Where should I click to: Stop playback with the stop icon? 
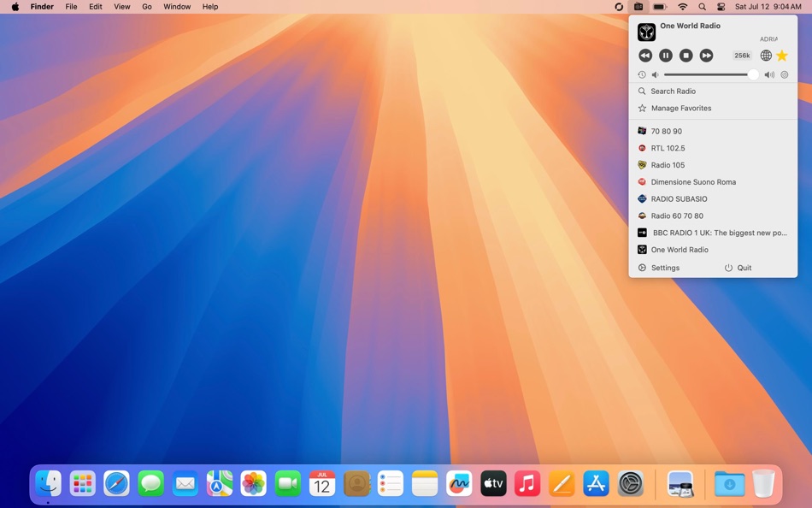pyautogui.click(x=686, y=55)
